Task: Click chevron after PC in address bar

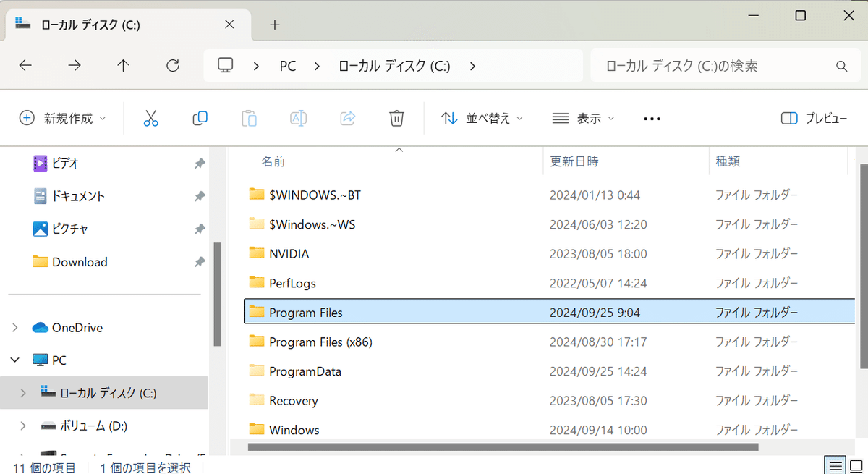Action: point(316,66)
